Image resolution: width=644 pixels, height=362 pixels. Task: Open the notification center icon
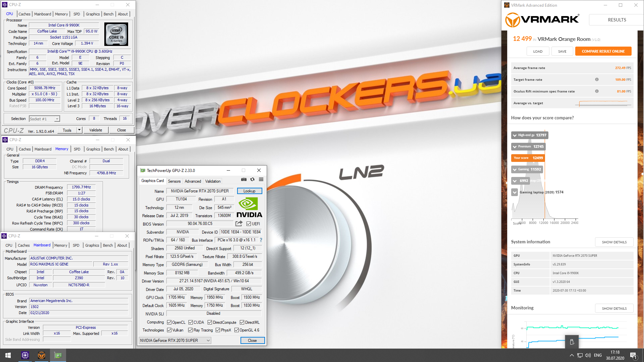coord(633,355)
